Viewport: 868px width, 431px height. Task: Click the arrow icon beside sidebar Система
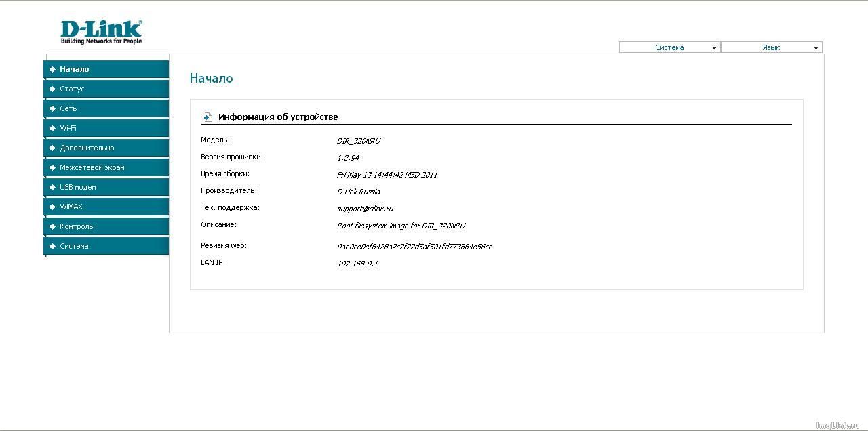52,246
